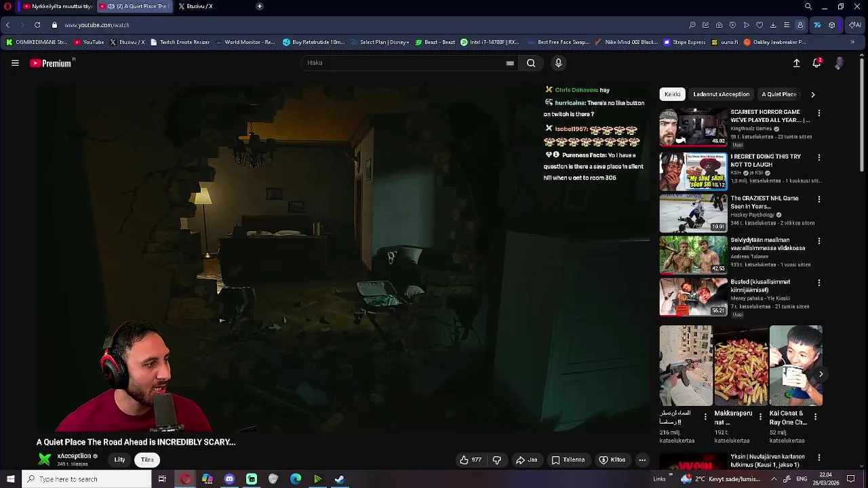Viewport: 868px width, 488px height.
Task: Open The Craziest NHL Game thumbnail
Action: click(693, 213)
